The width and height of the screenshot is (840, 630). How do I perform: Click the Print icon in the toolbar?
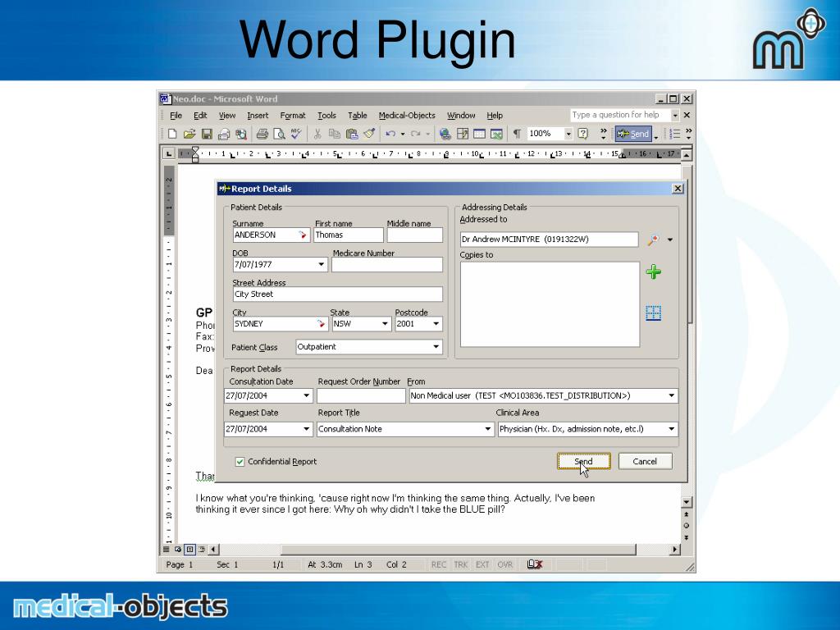tap(262, 134)
